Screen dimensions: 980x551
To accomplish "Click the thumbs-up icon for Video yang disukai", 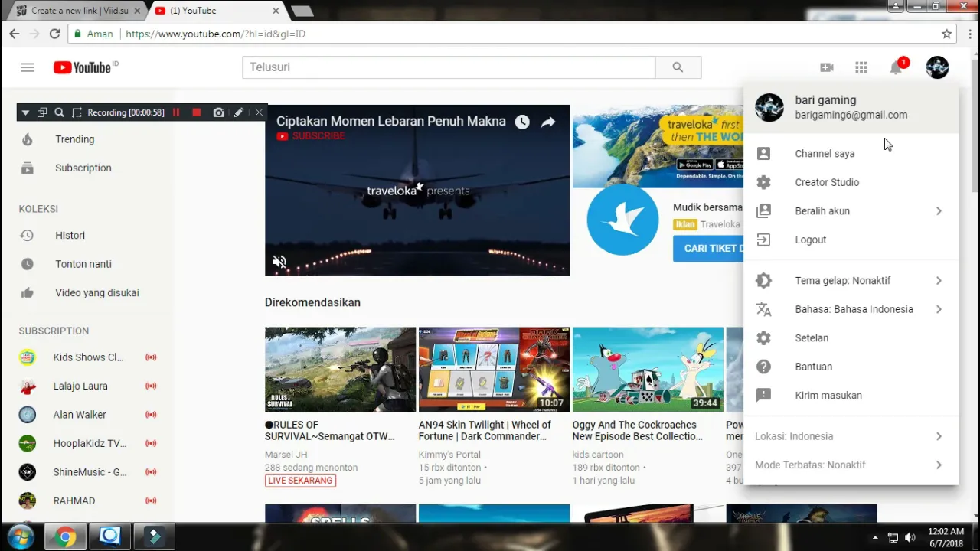I will click(28, 292).
